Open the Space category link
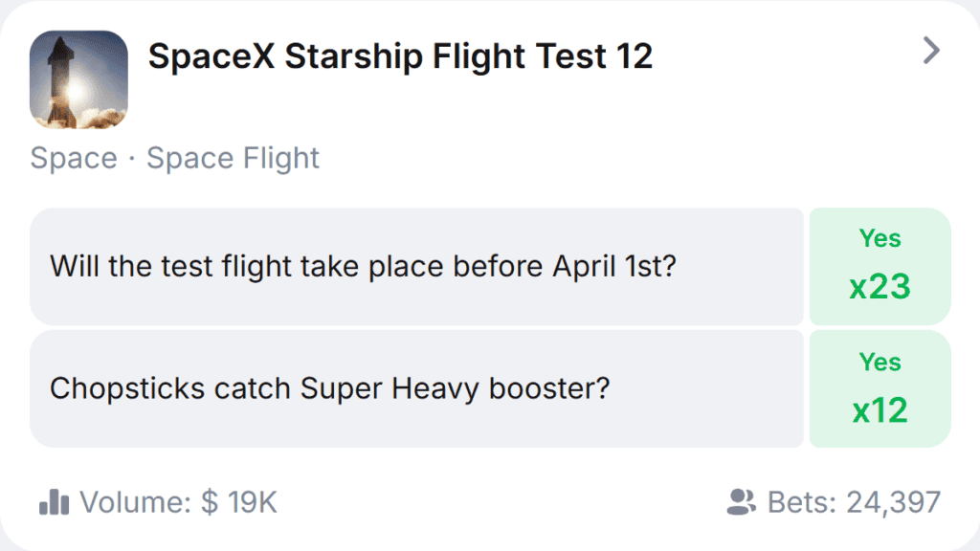The width and height of the screenshot is (980, 551). pyautogui.click(x=74, y=158)
